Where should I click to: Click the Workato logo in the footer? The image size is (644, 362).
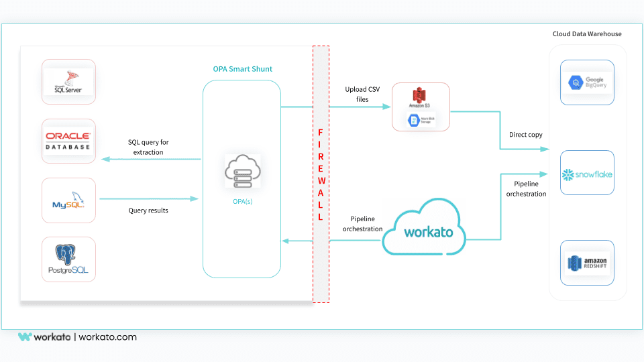point(44,337)
